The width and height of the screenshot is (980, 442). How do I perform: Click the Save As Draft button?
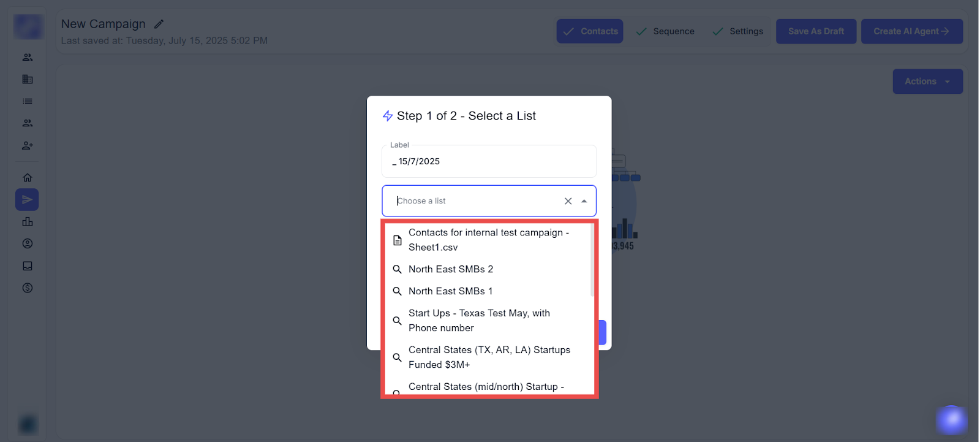[816, 31]
